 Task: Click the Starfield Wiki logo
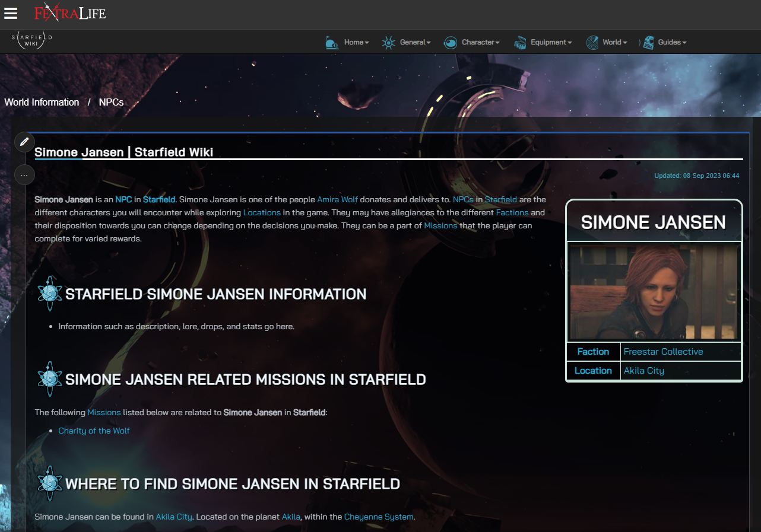31,41
